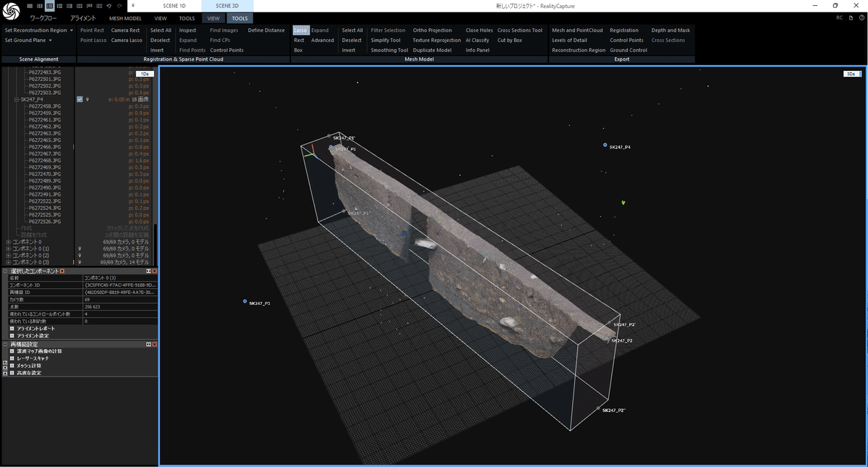Switch to the SCENE 1D tab
The height and width of the screenshot is (467, 868).
pyautogui.click(x=174, y=5)
